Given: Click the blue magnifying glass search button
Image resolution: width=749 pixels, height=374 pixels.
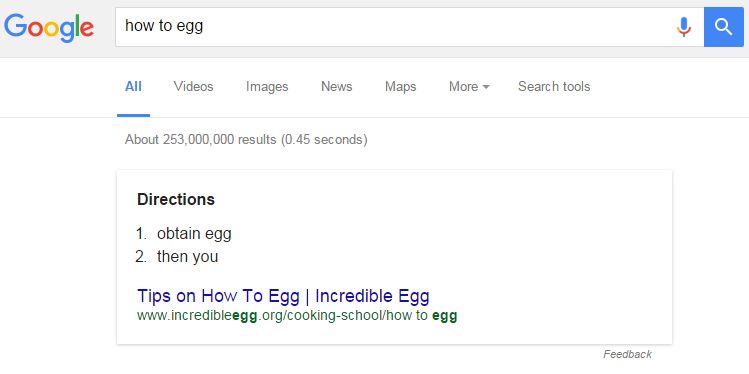Looking at the screenshot, I should (724, 27).
